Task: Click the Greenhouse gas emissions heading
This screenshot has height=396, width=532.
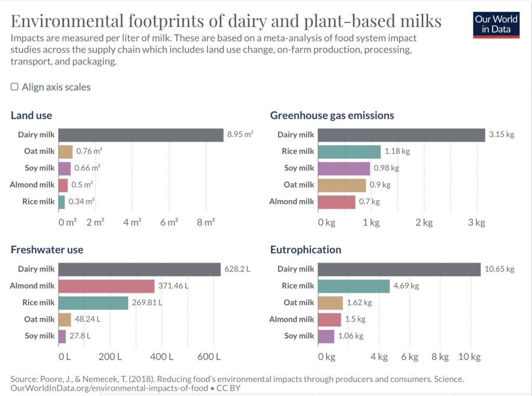Action: click(x=332, y=115)
